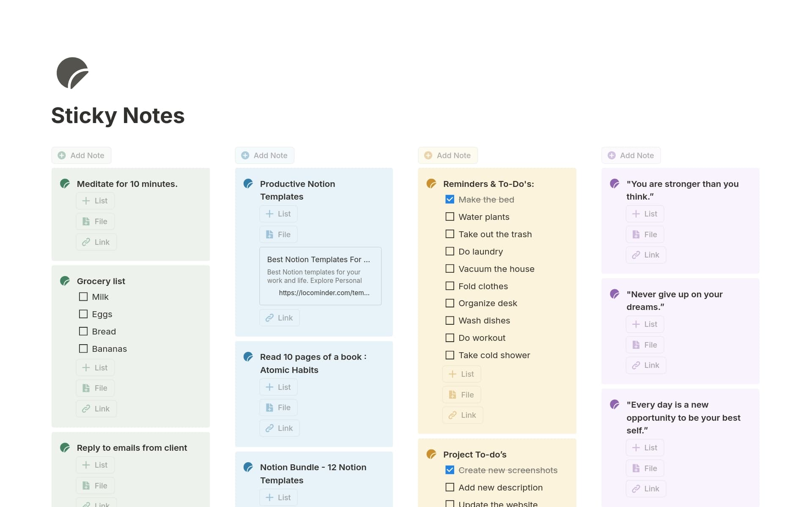Viewport: 812px width, 507px height.
Task: Click the Sticky Notes logo above the page title
Action: tap(72, 73)
